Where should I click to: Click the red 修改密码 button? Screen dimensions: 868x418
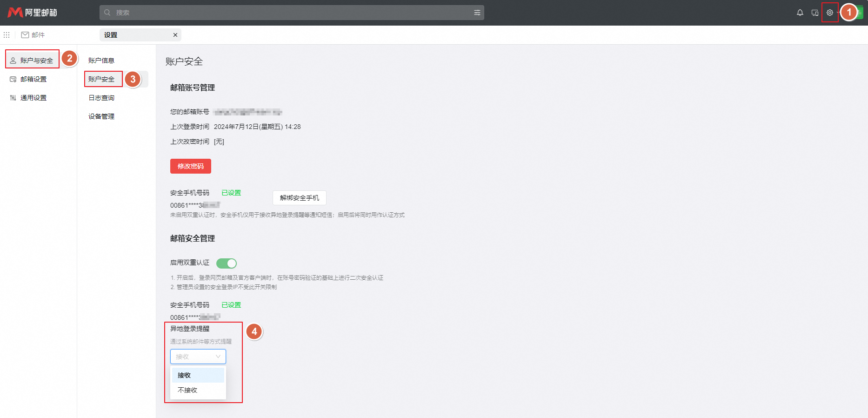[x=191, y=166]
